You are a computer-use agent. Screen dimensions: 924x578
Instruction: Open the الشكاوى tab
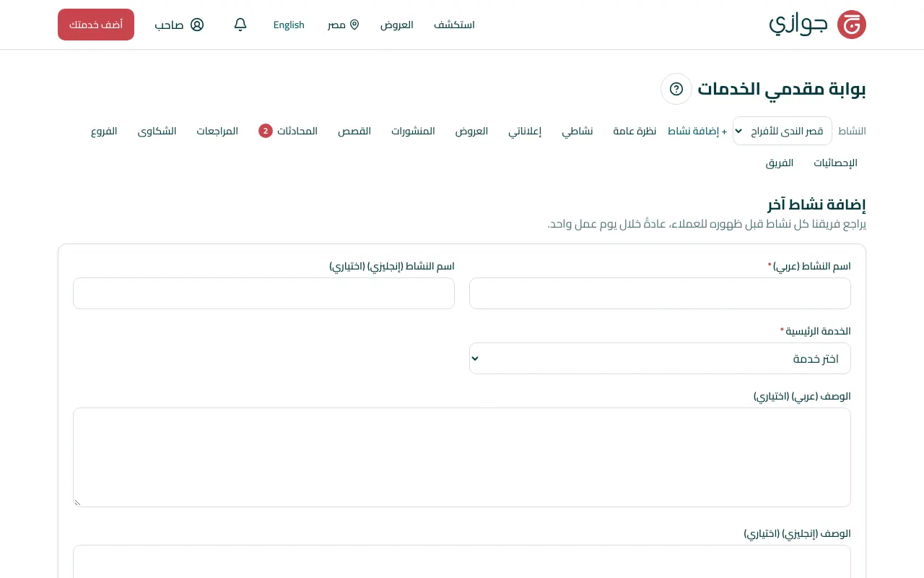tap(157, 131)
